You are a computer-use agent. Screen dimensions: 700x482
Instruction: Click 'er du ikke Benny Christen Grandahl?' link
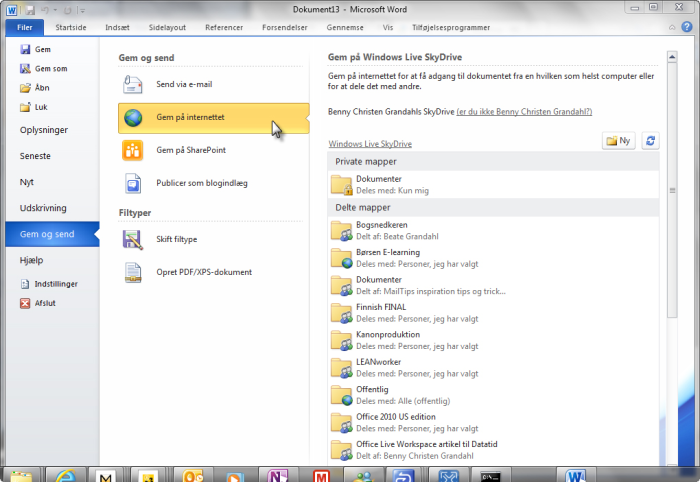tap(524, 112)
